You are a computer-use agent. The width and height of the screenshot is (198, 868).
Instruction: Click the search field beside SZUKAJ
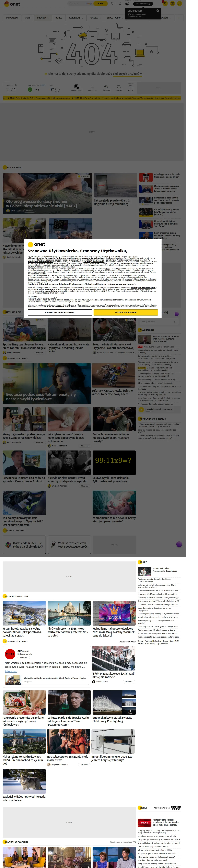tap(80, 3)
